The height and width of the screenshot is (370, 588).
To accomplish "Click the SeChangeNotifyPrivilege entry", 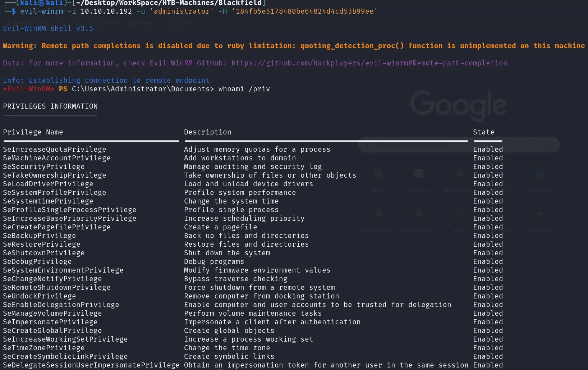I will pos(52,279).
